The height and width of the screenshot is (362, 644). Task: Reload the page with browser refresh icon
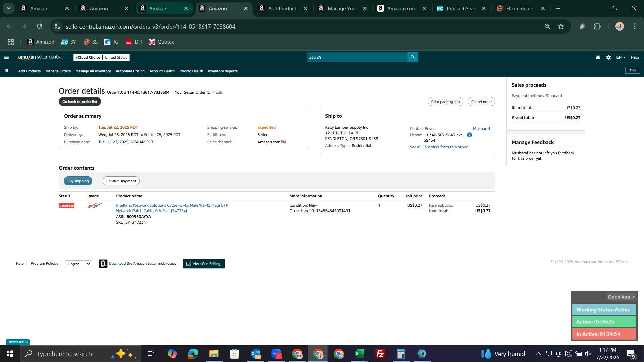[x=39, y=26]
